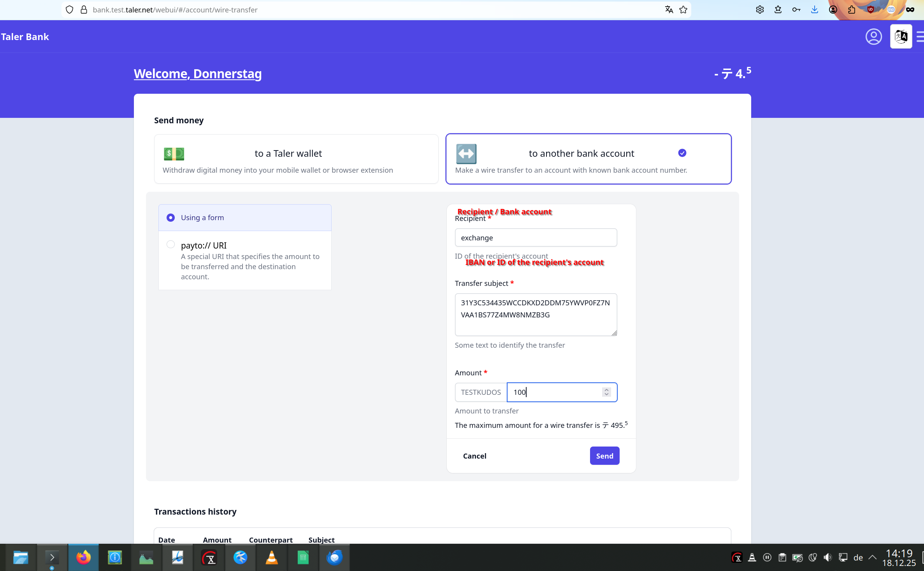Open the hamburger menu in header
This screenshot has width=924, height=571.
point(920,37)
